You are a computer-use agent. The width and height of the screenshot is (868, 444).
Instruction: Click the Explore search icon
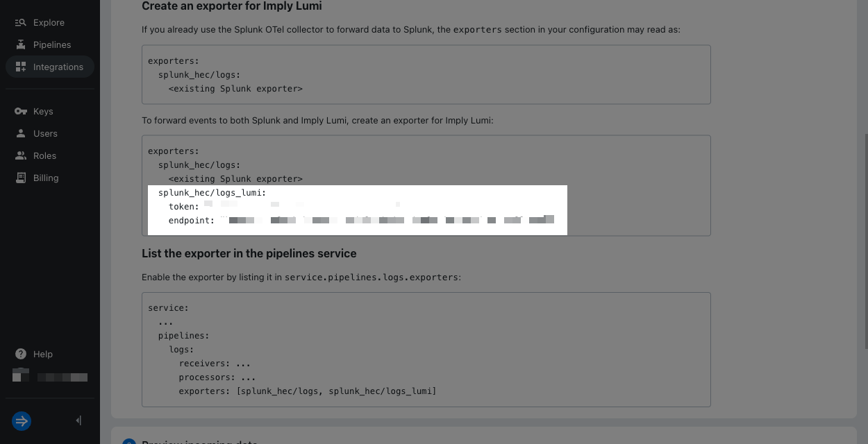point(20,22)
